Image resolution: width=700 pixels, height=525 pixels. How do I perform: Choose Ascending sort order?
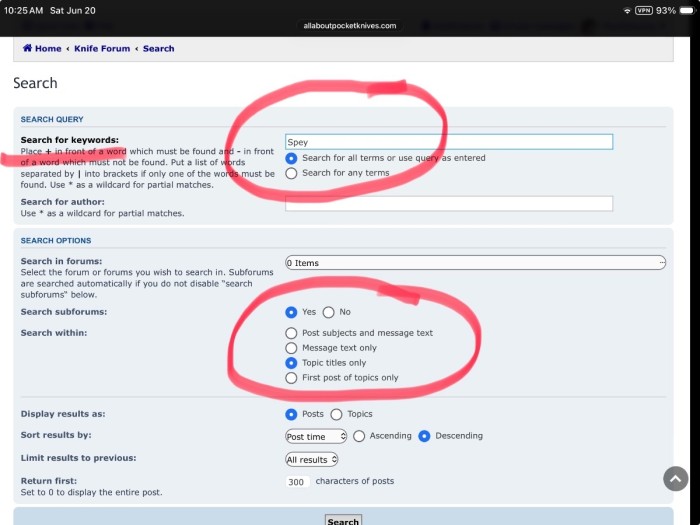pyautogui.click(x=359, y=436)
